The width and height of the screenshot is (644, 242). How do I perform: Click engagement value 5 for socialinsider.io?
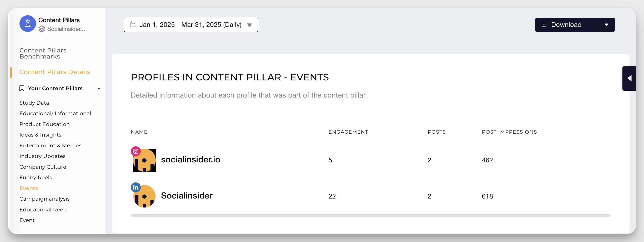tap(330, 160)
